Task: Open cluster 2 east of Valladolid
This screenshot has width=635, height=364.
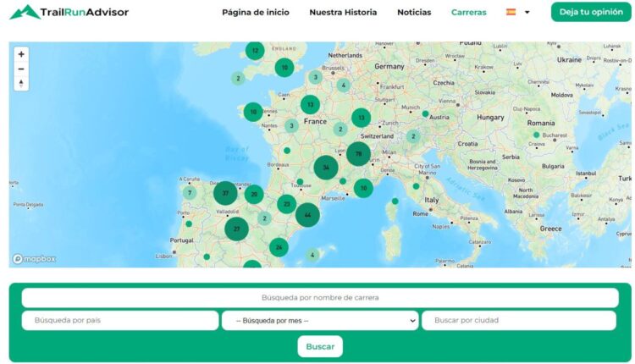Action: pyautogui.click(x=264, y=218)
